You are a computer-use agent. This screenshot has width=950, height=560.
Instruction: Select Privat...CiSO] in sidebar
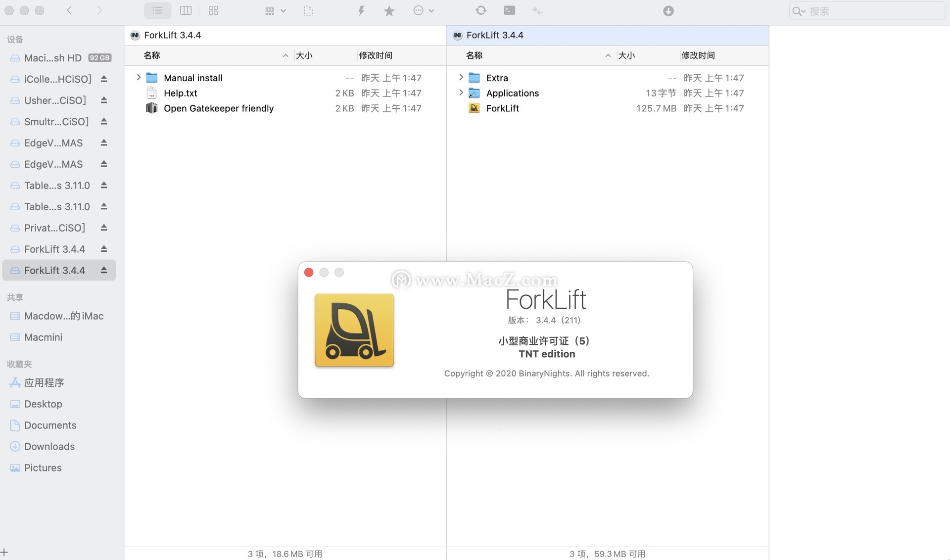[54, 228]
